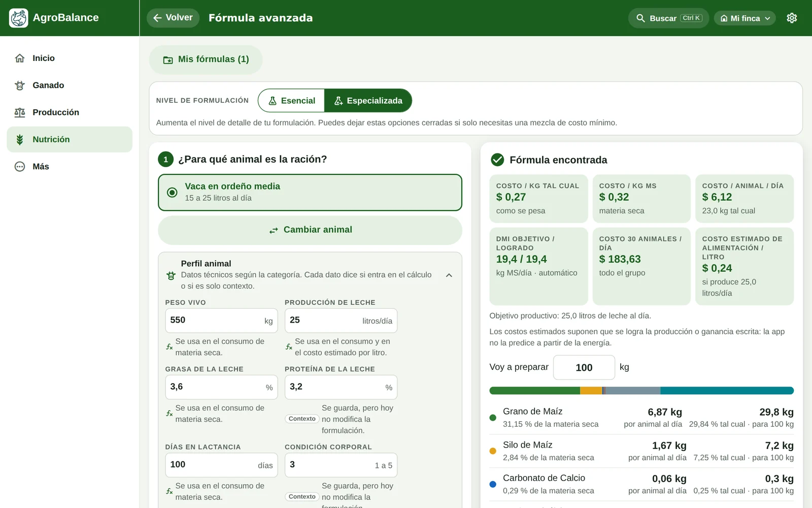Click the Especializada flask icon
Screen dimensions: 812x508
[339, 101]
